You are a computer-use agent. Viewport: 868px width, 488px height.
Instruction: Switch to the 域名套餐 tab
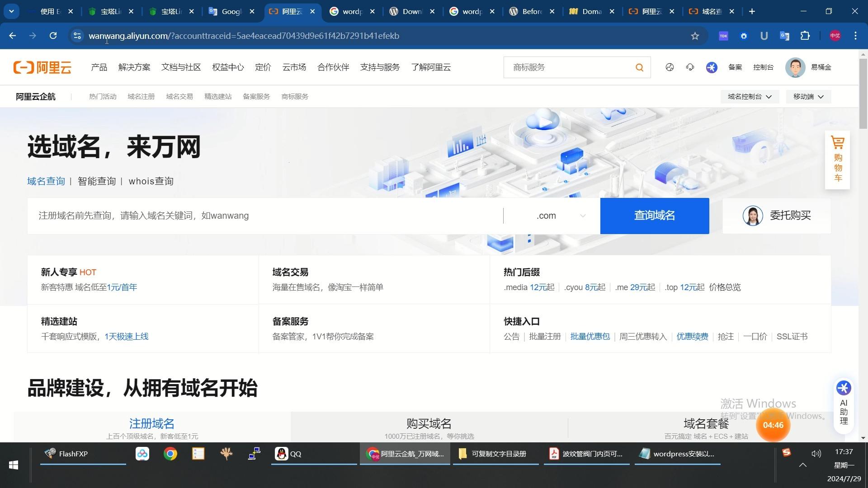pyautogui.click(x=706, y=427)
